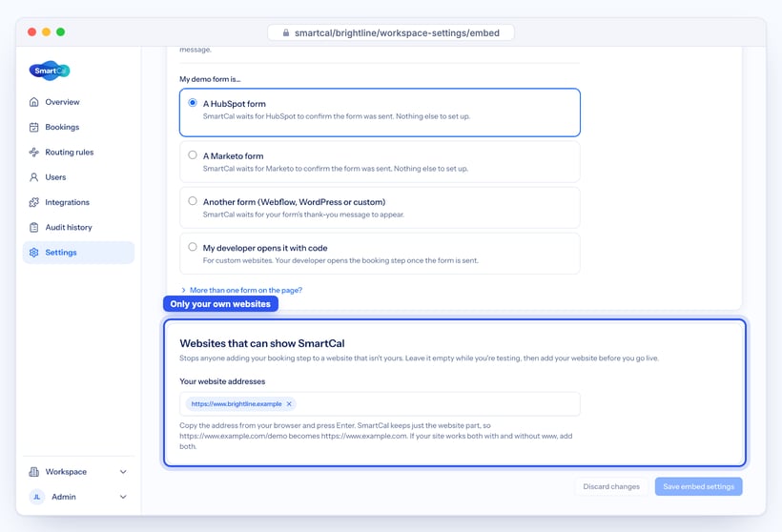Click Discard changes button

(x=611, y=486)
